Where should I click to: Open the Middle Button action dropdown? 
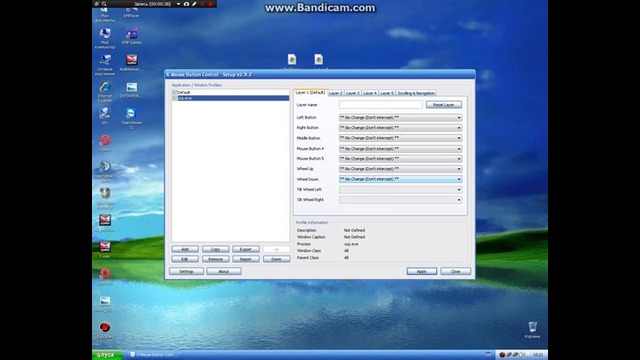click(x=400, y=138)
